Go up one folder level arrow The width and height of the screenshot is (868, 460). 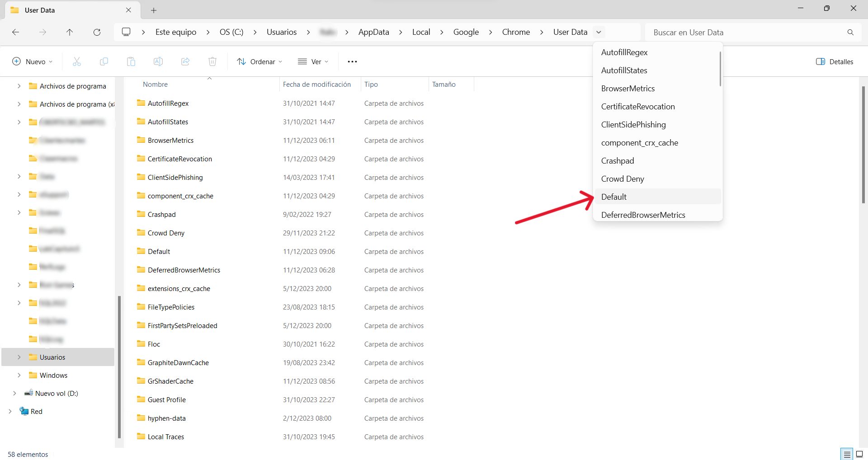[x=70, y=32]
